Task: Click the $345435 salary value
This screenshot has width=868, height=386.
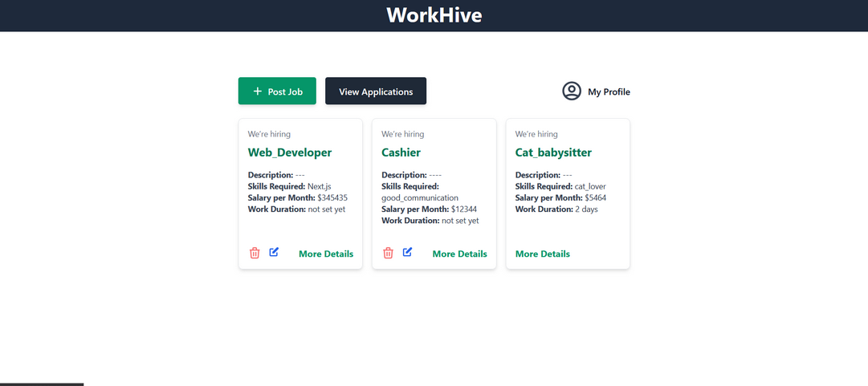Action: pyautogui.click(x=332, y=197)
